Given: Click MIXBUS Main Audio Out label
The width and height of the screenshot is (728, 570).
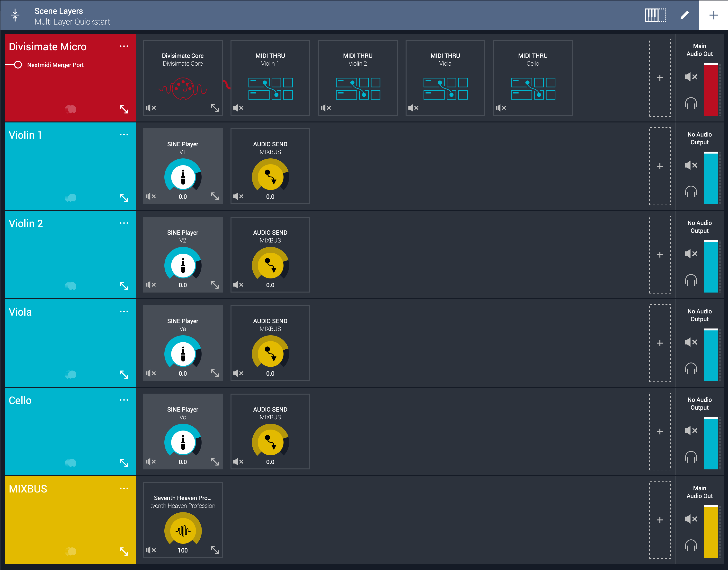Looking at the screenshot, I should 699,492.
